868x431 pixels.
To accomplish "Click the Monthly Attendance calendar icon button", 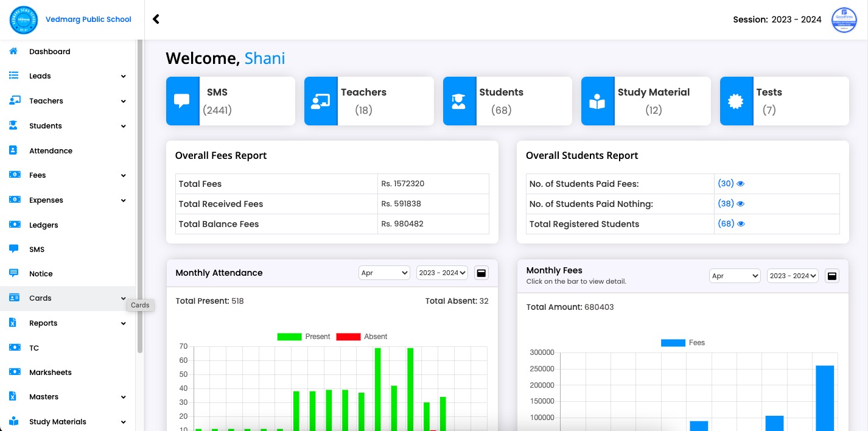I will 481,273.
